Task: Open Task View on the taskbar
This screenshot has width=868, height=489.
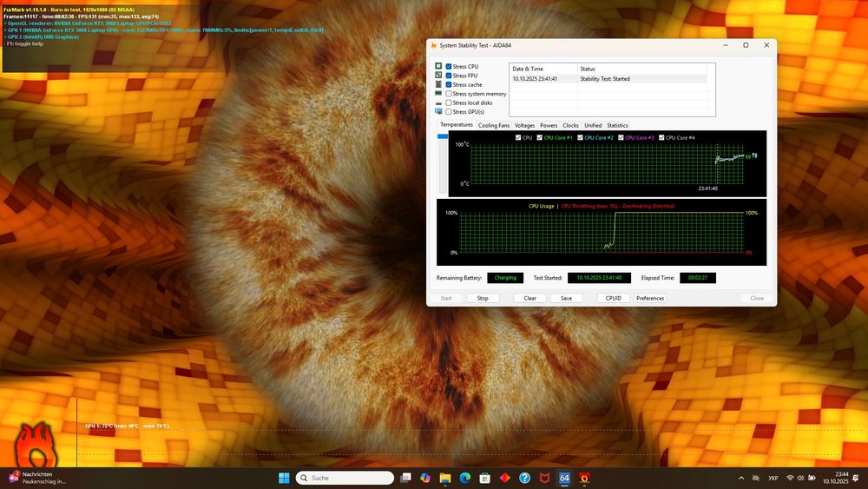Action: pos(405,478)
